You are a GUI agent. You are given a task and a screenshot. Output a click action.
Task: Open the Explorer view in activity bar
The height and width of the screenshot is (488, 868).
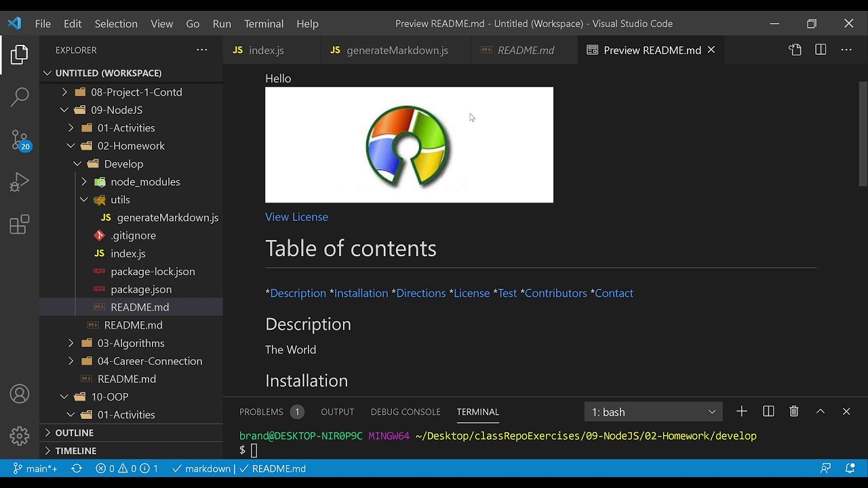(x=20, y=54)
